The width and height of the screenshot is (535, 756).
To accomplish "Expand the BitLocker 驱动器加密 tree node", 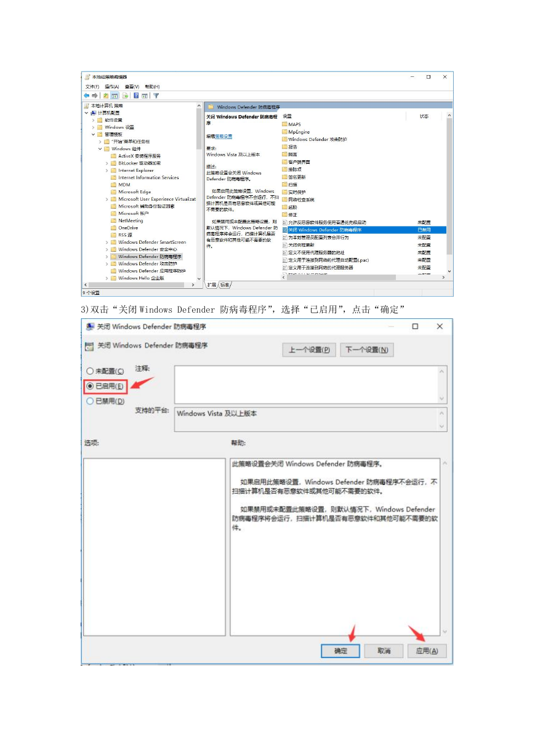I will click(x=107, y=163).
